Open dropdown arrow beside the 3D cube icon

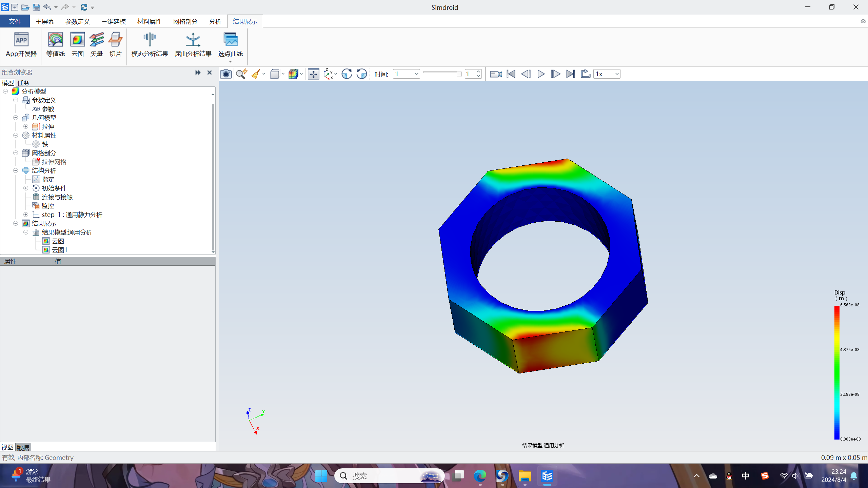pos(283,74)
